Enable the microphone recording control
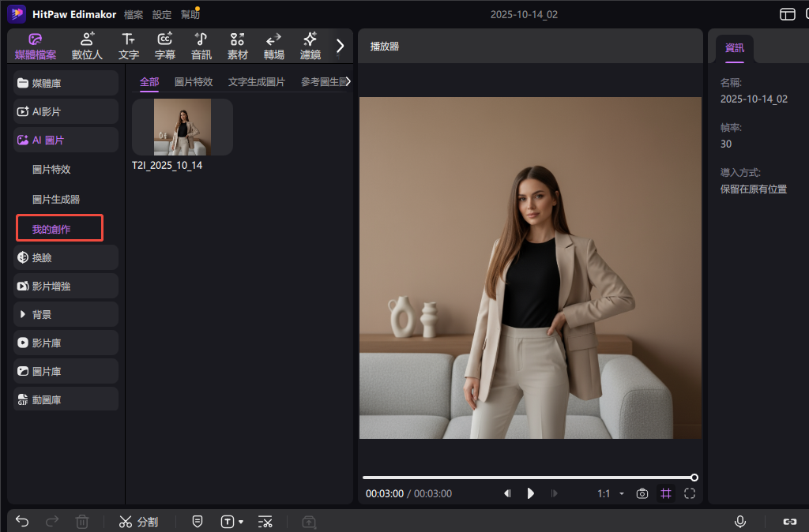The height and width of the screenshot is (532, 809). [x=739, y=521]
